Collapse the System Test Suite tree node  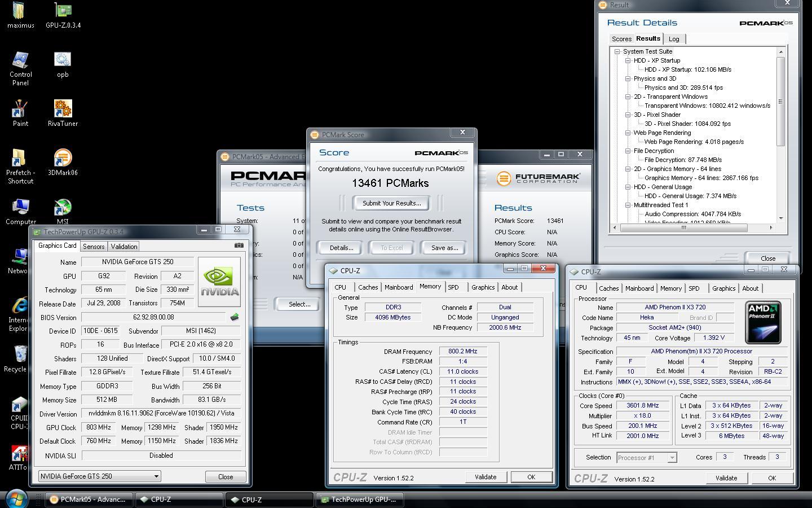coord(617,51)
